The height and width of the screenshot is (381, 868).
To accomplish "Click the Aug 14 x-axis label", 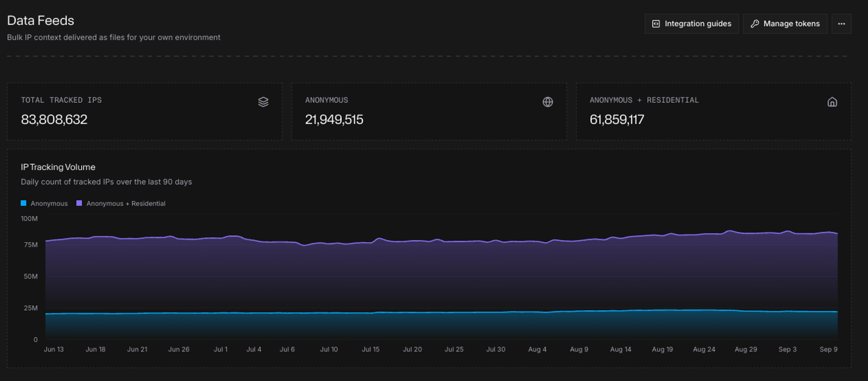I will click(620, 349).
